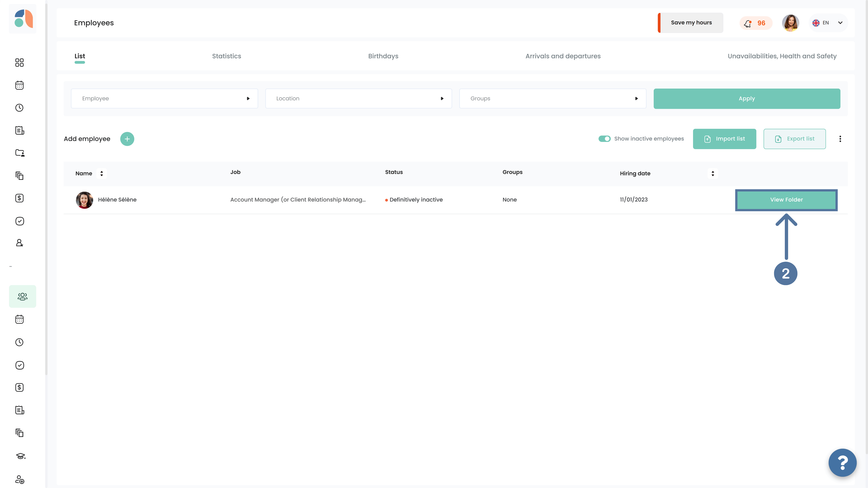Click the notifications bell icon
Image resolution: width=868 pixels, height=488 pixels.
[748, 23]
